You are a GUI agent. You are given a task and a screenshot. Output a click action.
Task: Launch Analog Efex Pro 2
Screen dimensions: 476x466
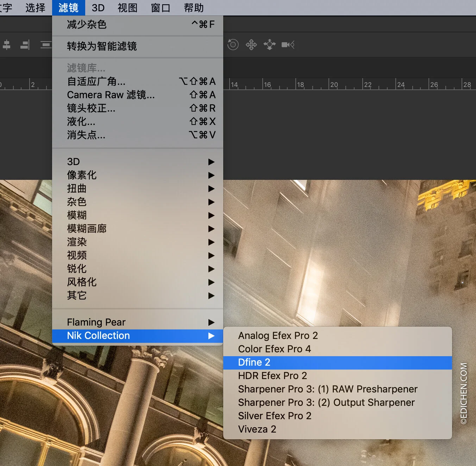[x=338, y=335]
